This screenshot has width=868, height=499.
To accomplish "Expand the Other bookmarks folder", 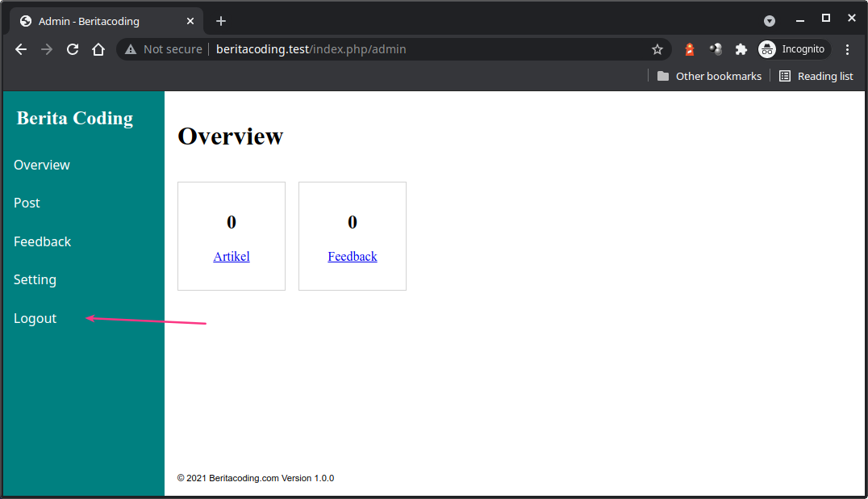I will click(x=708, y=76).
